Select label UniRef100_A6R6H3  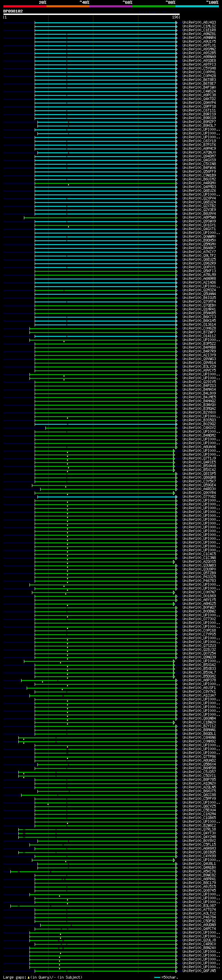coord(199,848)
